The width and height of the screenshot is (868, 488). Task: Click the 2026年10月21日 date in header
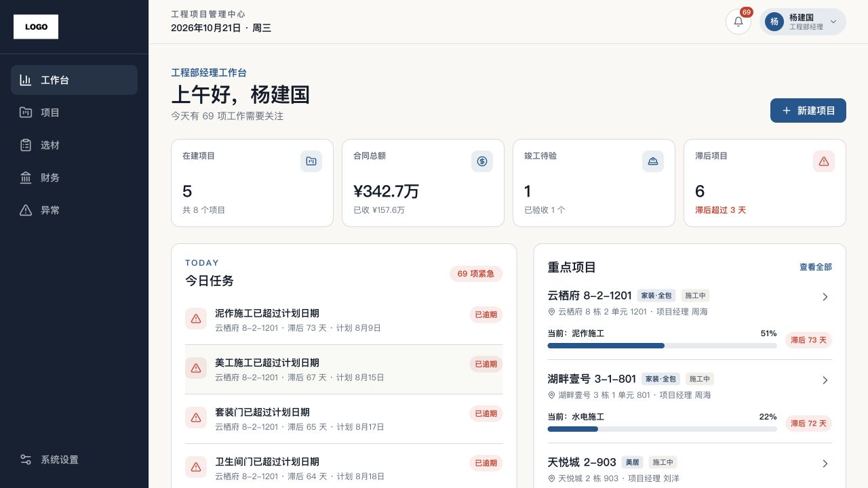206,28
